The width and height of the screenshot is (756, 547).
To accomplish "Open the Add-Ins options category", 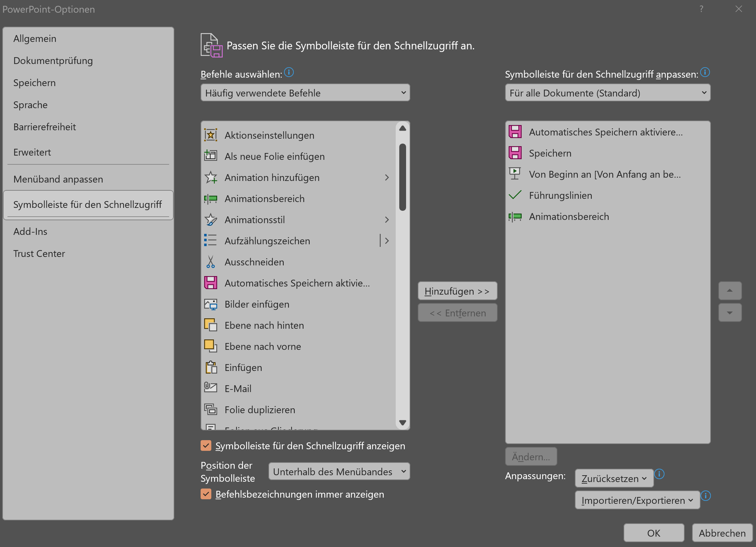I will click(x=88, y=232).
